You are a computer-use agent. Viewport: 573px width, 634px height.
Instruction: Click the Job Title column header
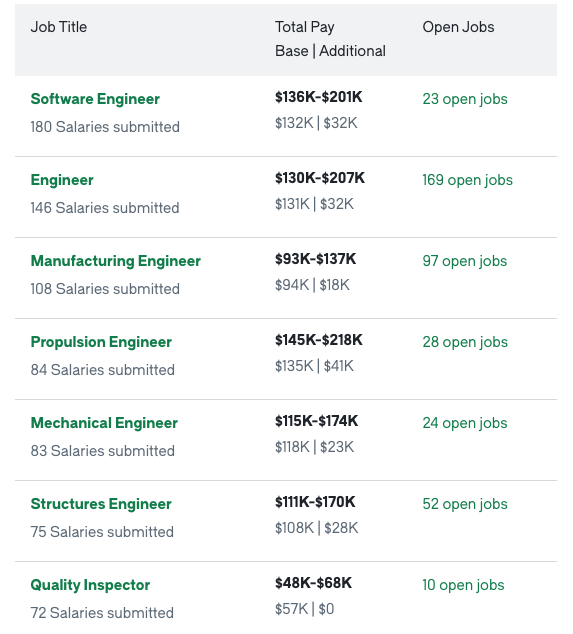pos(59,27)
